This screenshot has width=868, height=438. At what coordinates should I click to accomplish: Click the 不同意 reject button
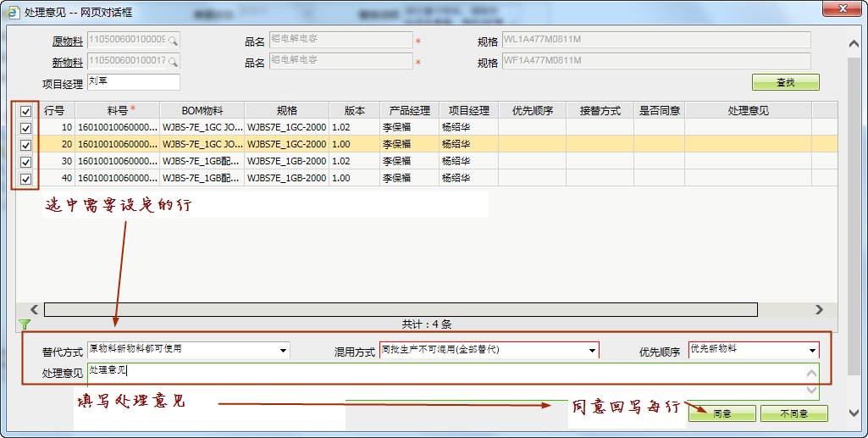[x=793, y=413]
